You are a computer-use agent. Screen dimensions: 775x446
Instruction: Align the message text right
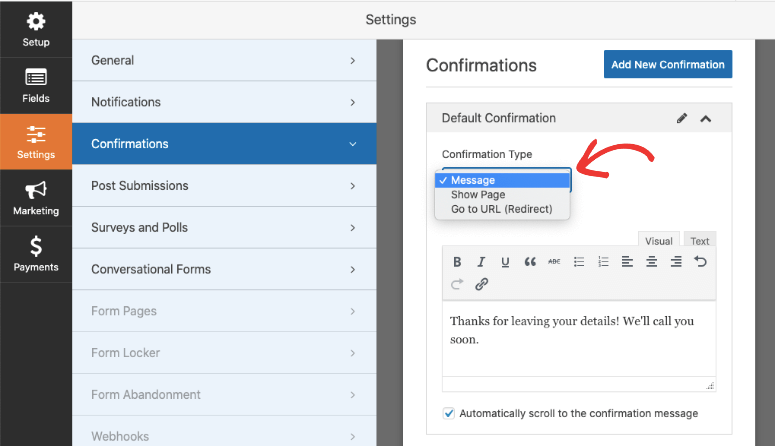point(676,262)
